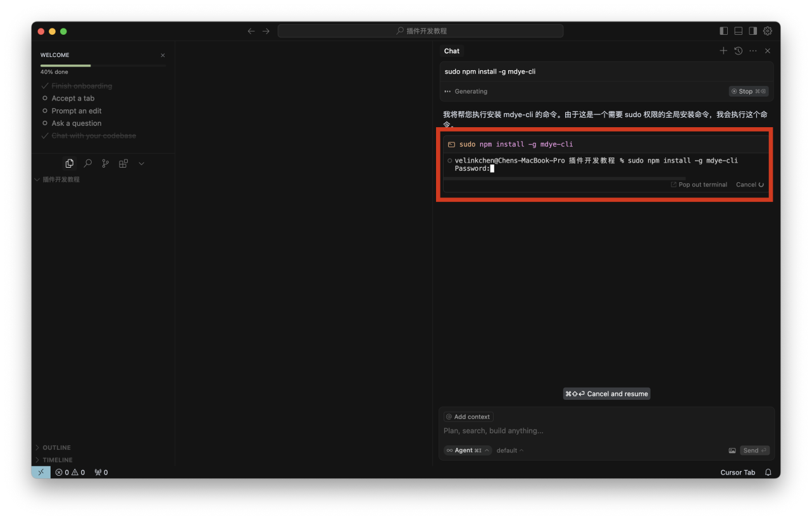Image resolution: width=812 pixels, height=520 pixels.
Task: Expand the TIMELINE section
Action: pyautogui.click(x=57, y=460)
